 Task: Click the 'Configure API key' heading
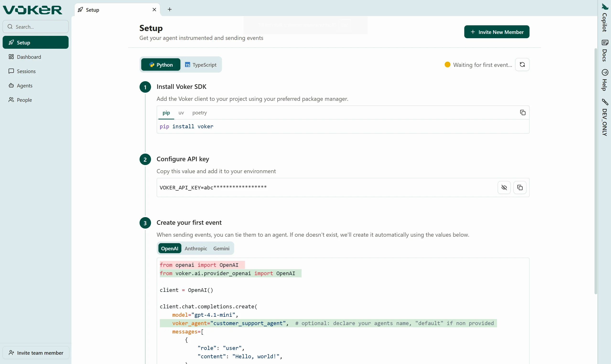(x=183, y=159)
